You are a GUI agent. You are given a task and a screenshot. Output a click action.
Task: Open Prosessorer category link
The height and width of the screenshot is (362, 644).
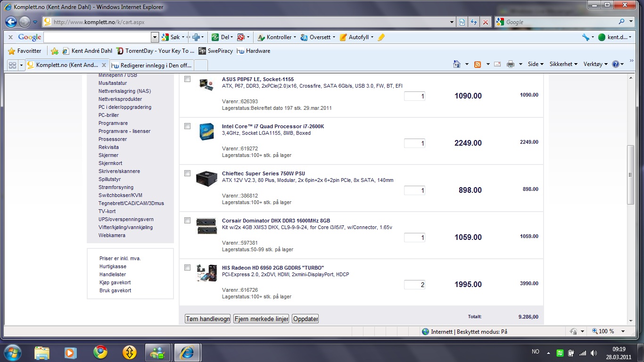click(x=113, y=139)
